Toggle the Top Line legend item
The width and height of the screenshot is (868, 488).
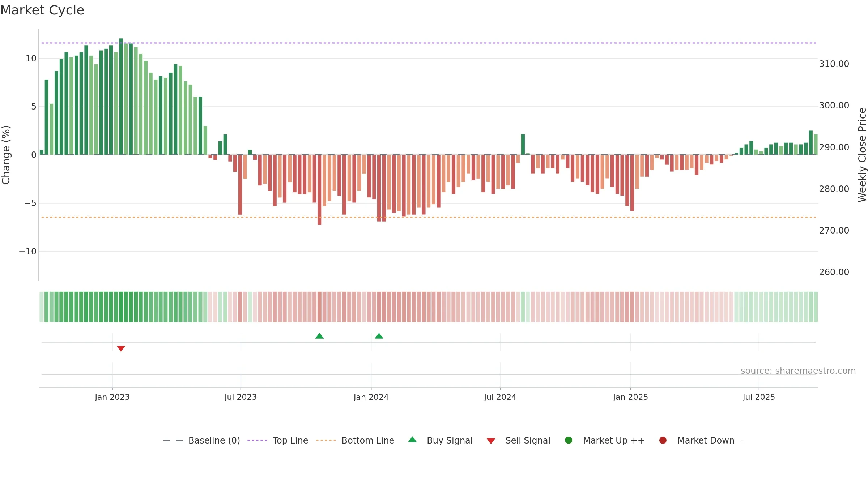pyautogui.click(x=278, y=440)
